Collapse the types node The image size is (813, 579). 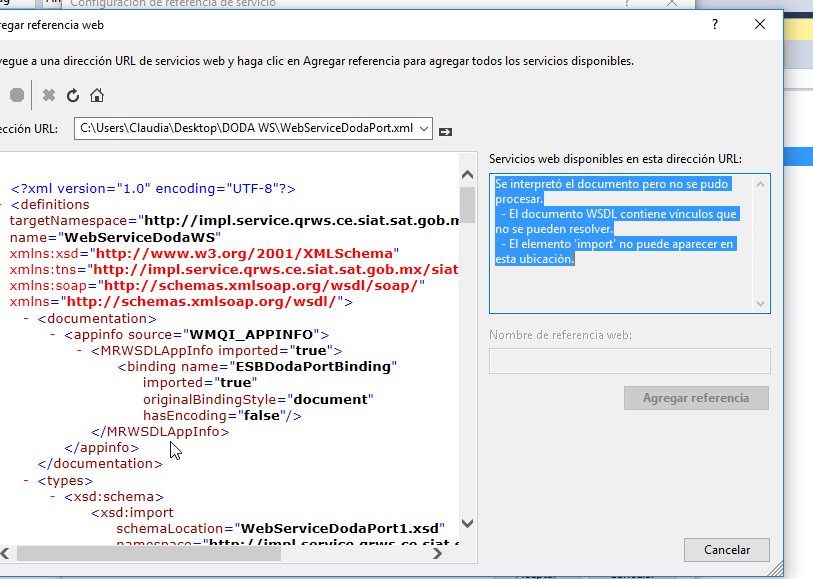tap(26, 481)
